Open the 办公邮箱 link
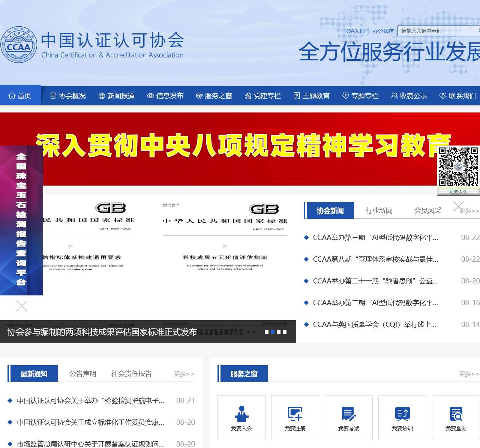The height and width of the screenshot is (448, 480). pos(383,31)
